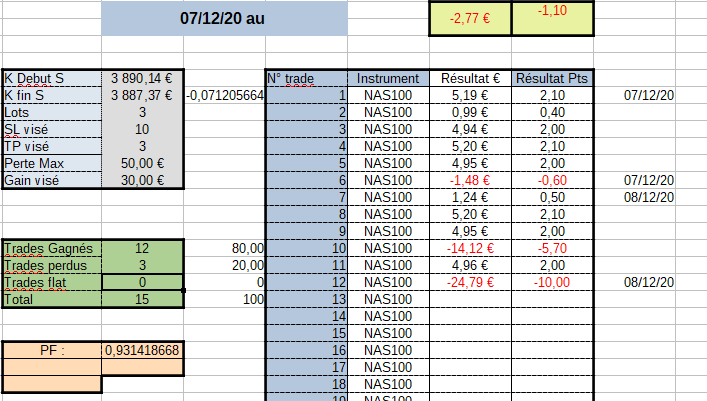Click the result 0,99 € of trade 2

tap(470, 113)
